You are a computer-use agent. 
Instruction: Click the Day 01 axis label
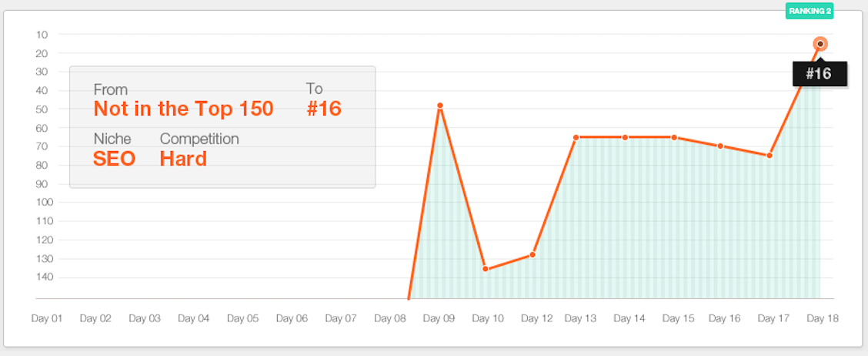coord(47,318)
